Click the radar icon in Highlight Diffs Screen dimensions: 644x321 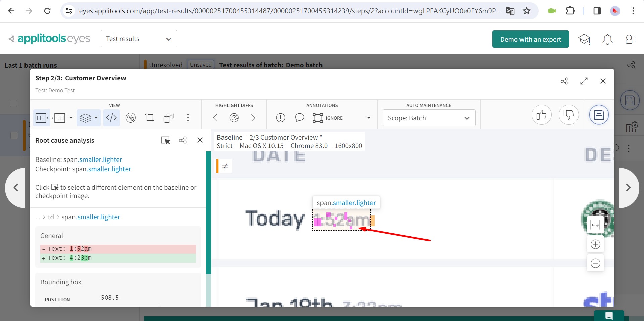tap(234, 118)
